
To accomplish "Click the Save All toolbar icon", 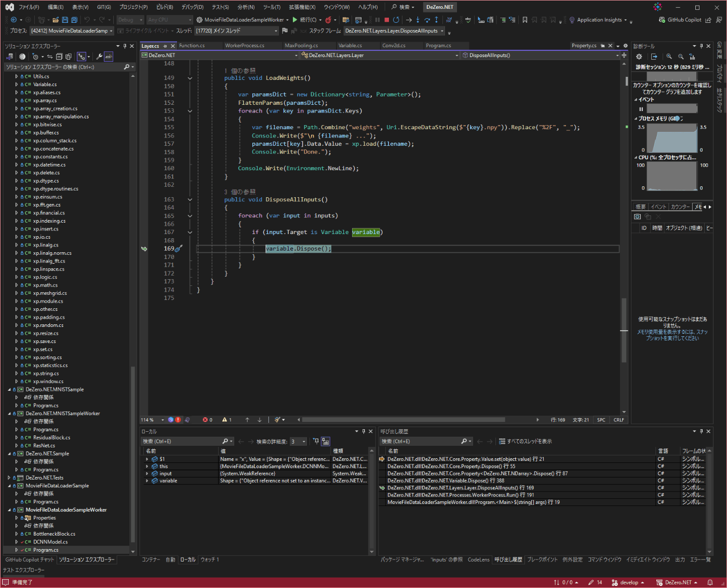I will [74, 20].
